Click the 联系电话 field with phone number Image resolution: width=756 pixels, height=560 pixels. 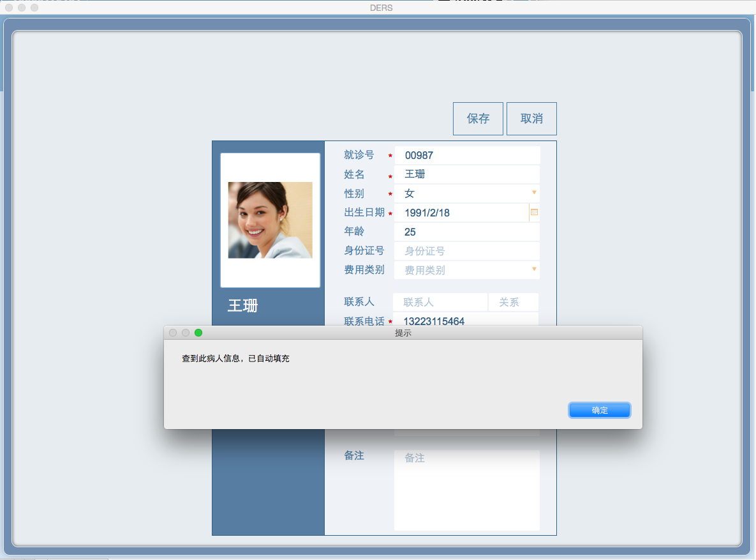click(467, 321)
